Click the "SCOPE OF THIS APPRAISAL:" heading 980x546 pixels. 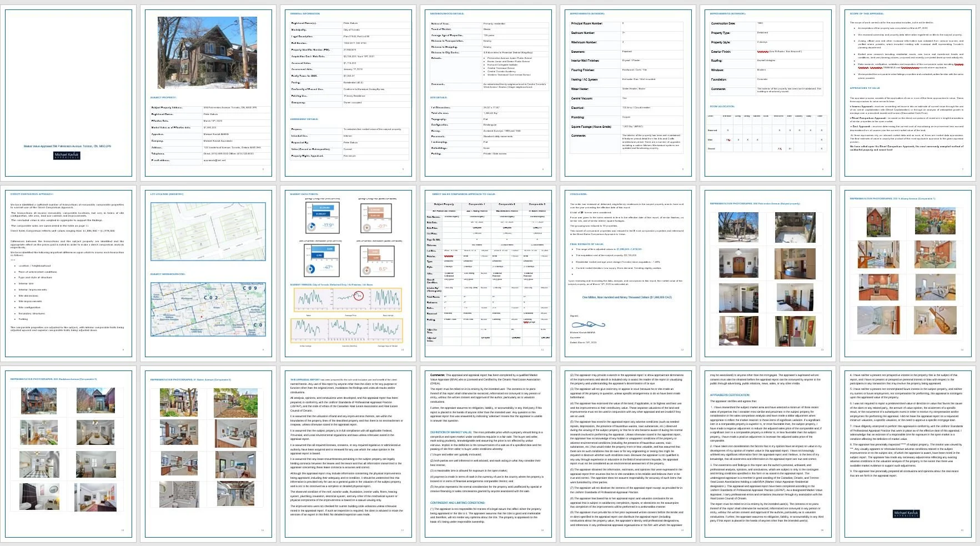[867, 13]
